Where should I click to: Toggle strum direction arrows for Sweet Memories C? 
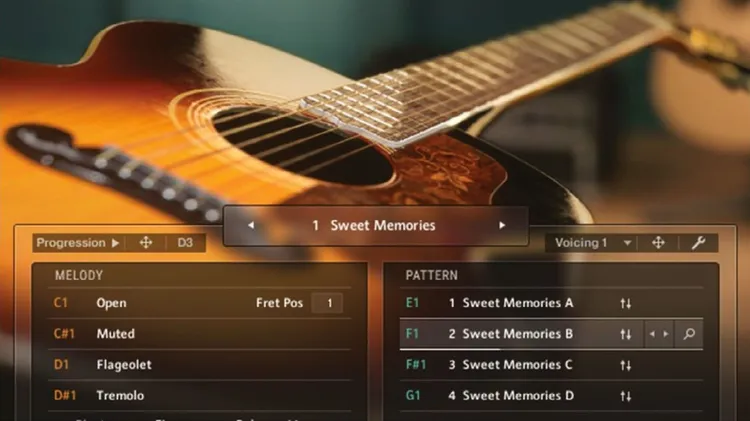point(626,366)
